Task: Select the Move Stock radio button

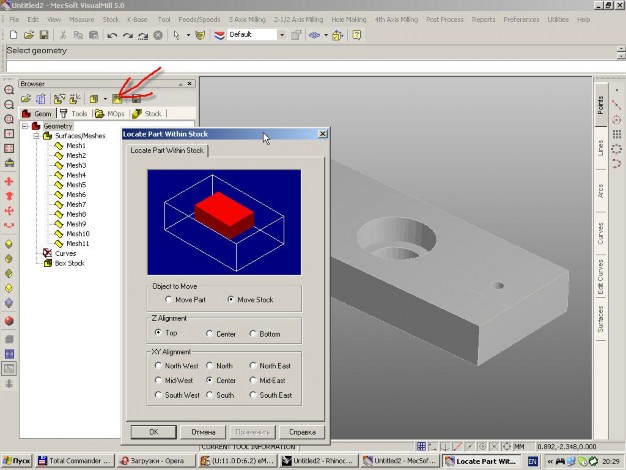Action: pyautogui.click(x=231, y=299)
